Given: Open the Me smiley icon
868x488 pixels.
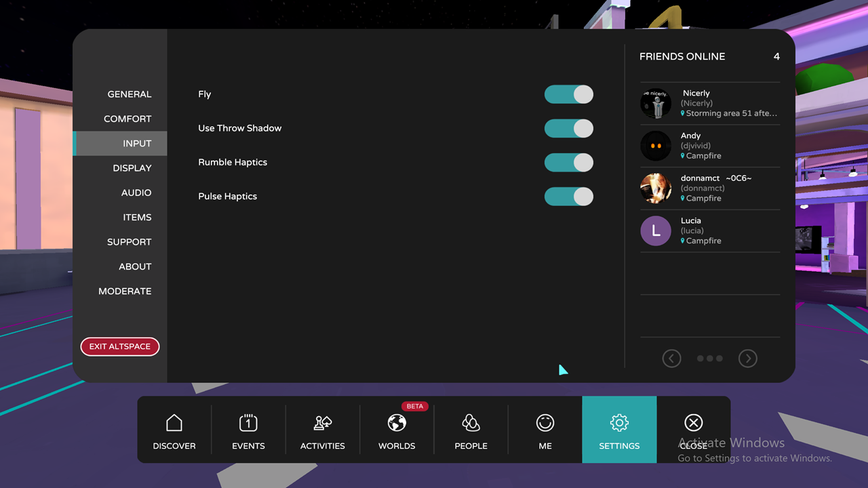Looking at the screenshot, I should click(545, 423).
